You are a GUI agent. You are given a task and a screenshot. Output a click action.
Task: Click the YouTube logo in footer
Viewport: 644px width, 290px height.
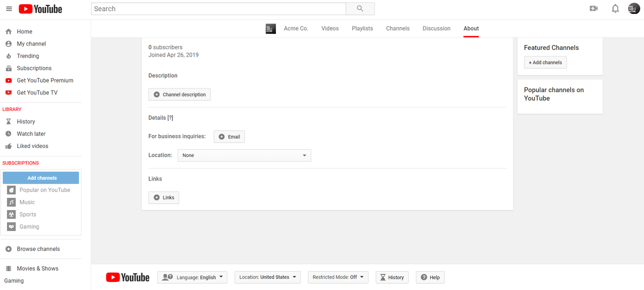click(x=128, y=277)
